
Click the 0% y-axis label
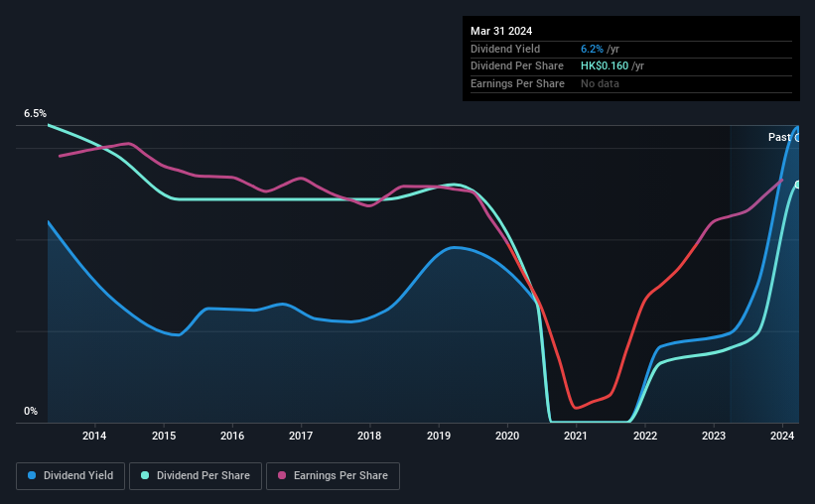click(31, 411)
